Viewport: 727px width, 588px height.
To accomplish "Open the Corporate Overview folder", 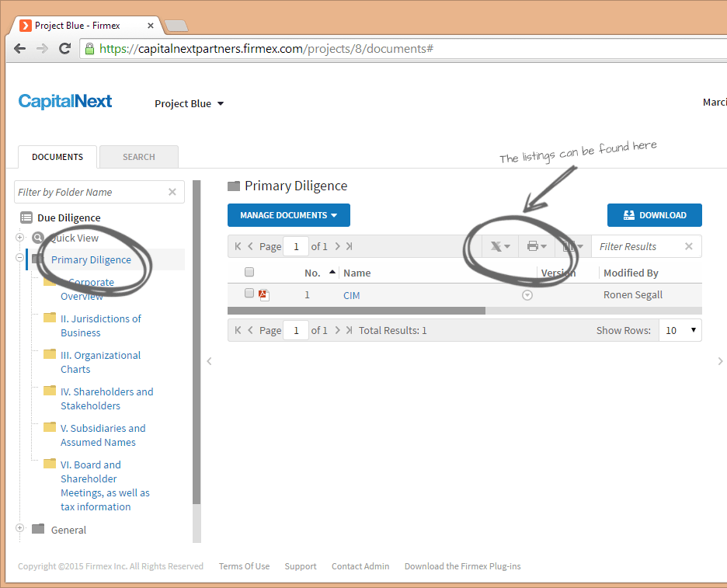I will (x=87, y=289).
